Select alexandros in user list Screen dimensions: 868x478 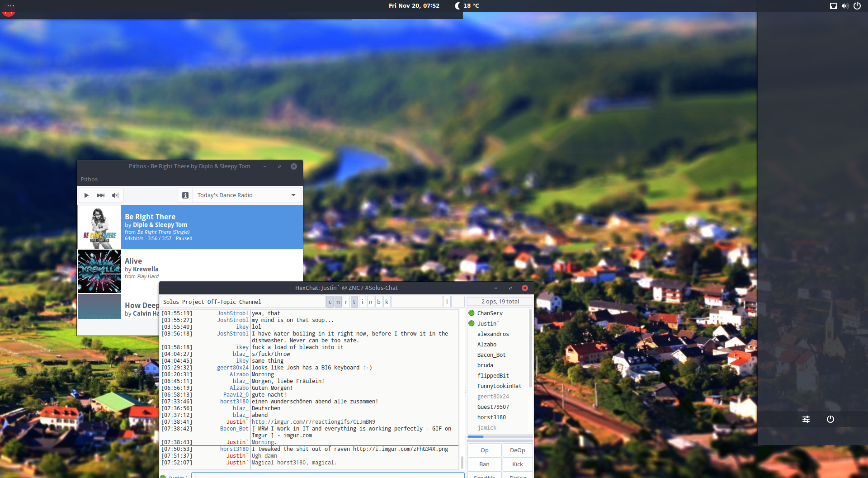498,334
